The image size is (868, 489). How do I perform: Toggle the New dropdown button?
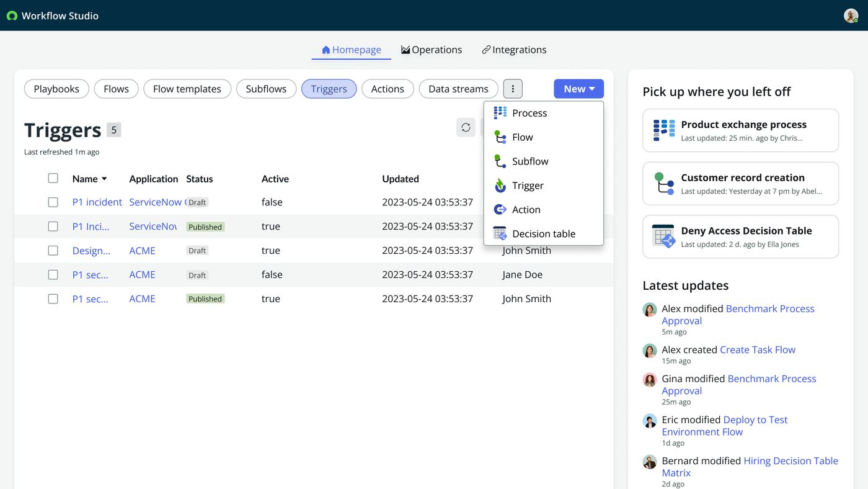[578, 89]
